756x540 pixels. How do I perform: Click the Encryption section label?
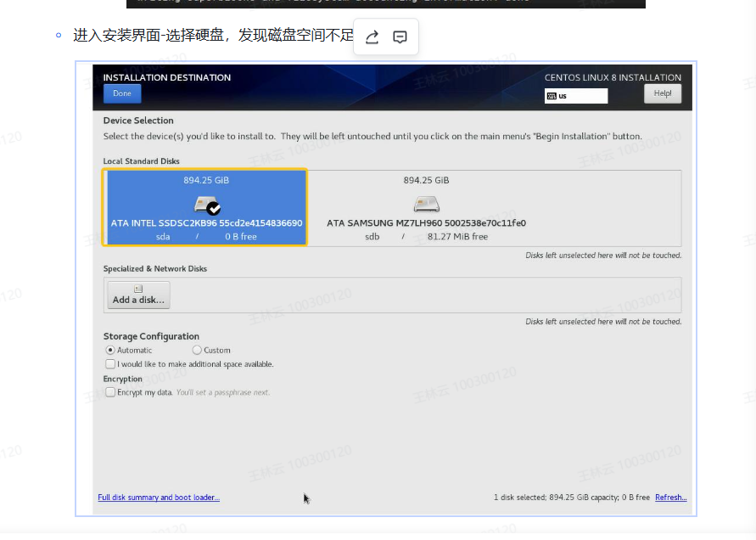click(x=123, y=379)
